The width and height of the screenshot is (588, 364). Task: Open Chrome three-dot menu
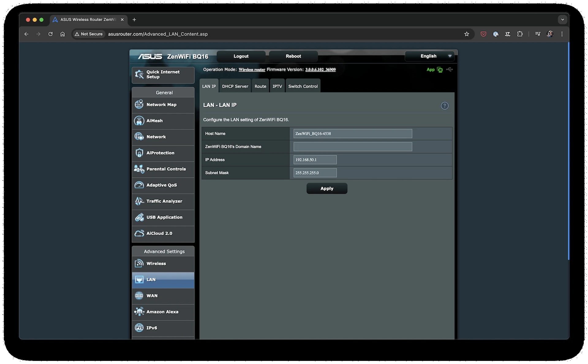[x=562, y=34]
